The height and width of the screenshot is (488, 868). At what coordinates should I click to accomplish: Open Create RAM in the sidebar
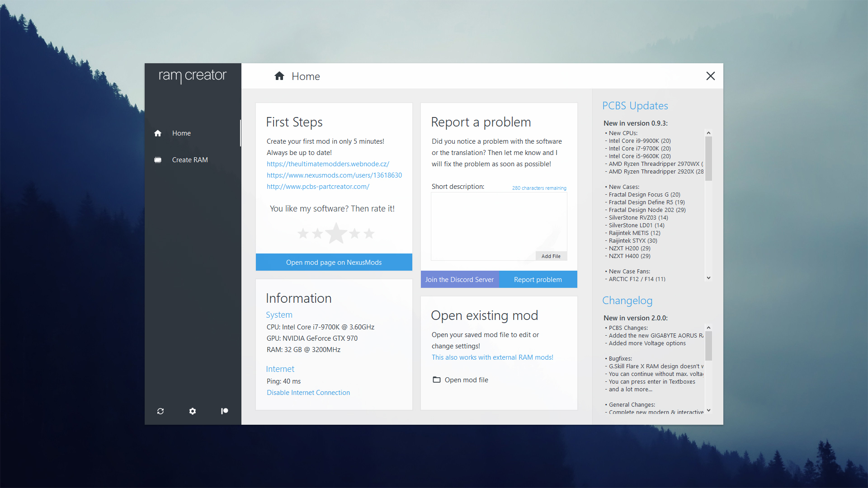tap(189, 160)
